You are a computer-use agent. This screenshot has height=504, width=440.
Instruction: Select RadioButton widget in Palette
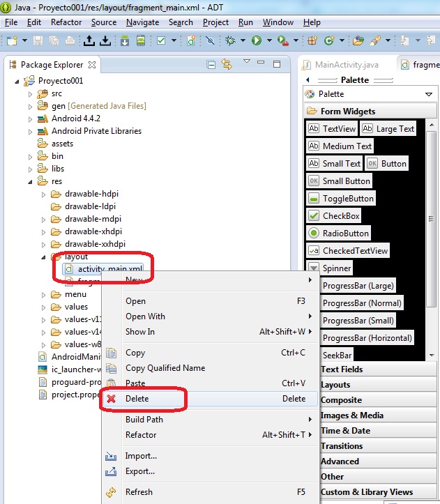(338, 233)
